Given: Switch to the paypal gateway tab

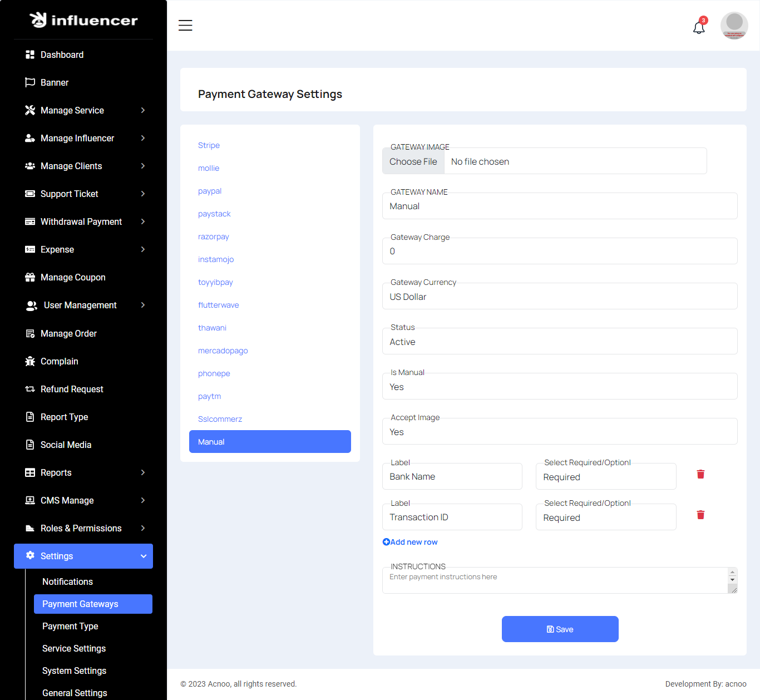Looking at the screenshot, I should pos(210,191).
